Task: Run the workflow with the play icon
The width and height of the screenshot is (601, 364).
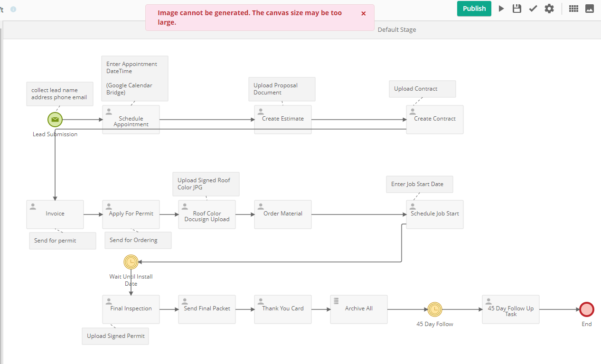Action: (501, 9)
